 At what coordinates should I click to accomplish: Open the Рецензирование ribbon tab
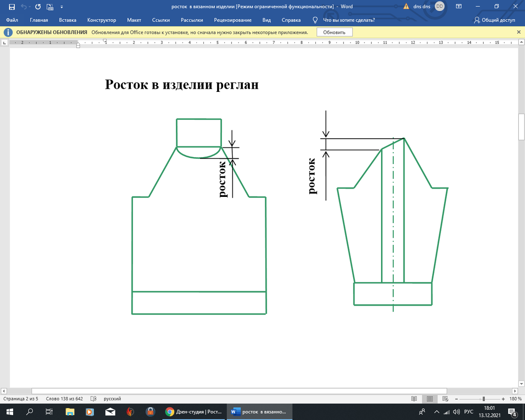click(x=233, y=20)
